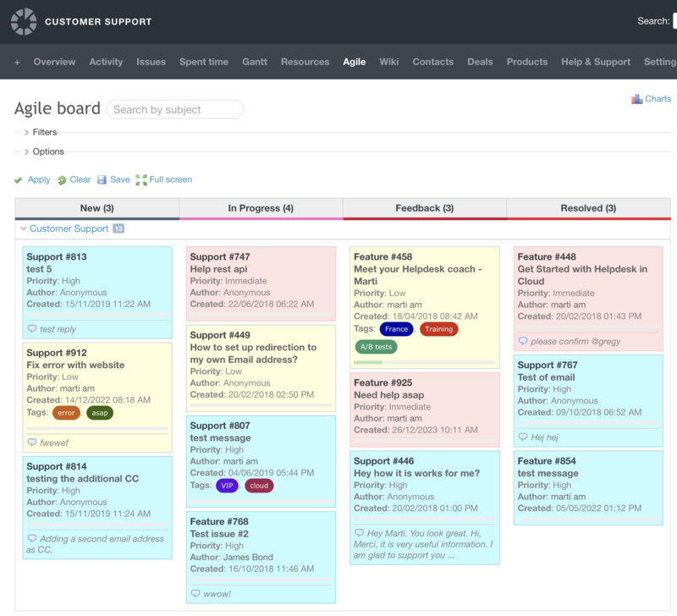This screenshot has height=616, width=677.
Task: Click the green Apply checkmark icon
Action: [x=19, y=179]
